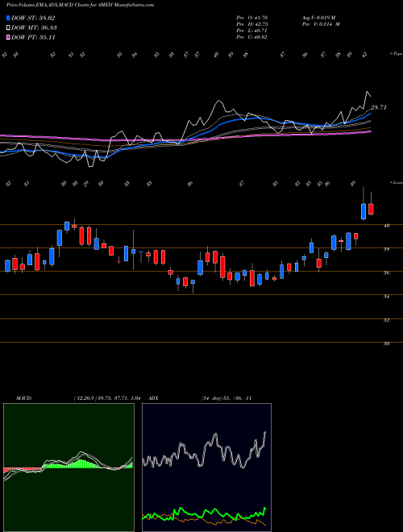The image size is (403, 532).
Task: Click the magenta DOW PT legend swatch
Action: click(x=8, y=37)
